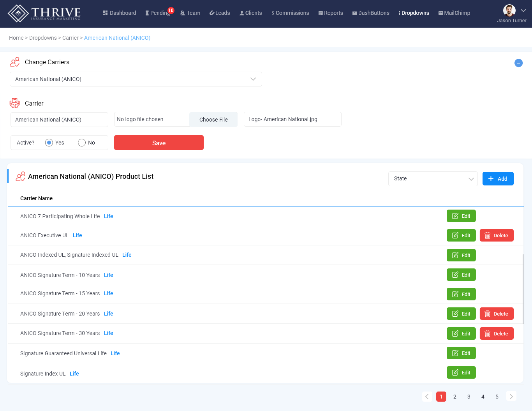Open the Commissions page

coord(290,13)
